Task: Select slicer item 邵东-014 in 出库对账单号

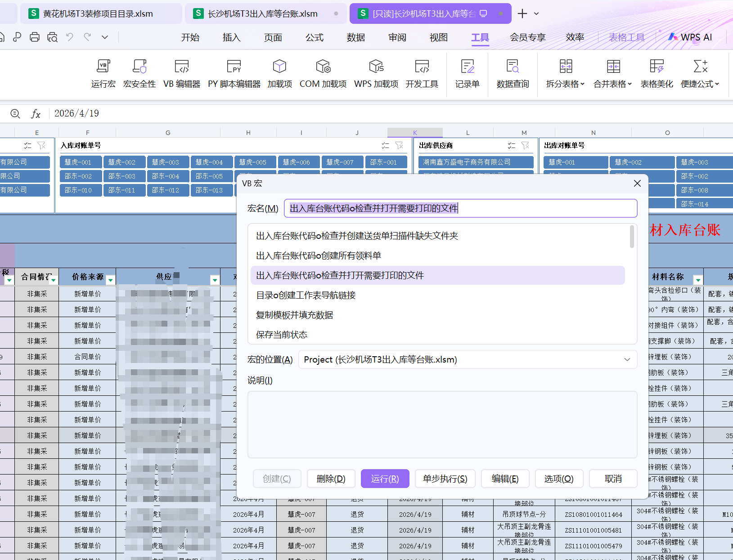Action: tap(704, 204)
